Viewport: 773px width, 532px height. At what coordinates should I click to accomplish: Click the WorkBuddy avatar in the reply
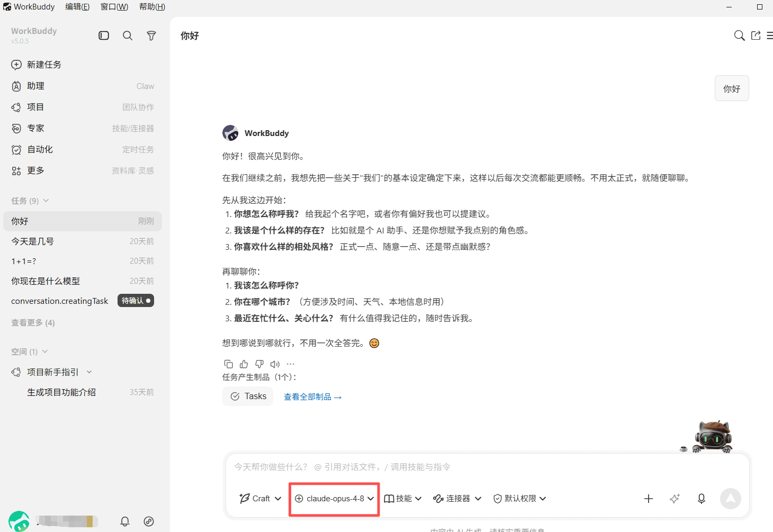[230, 133]
